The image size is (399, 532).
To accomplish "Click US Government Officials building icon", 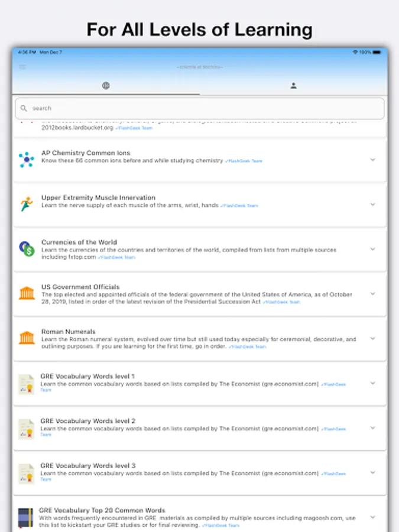I will pos(27,293).
